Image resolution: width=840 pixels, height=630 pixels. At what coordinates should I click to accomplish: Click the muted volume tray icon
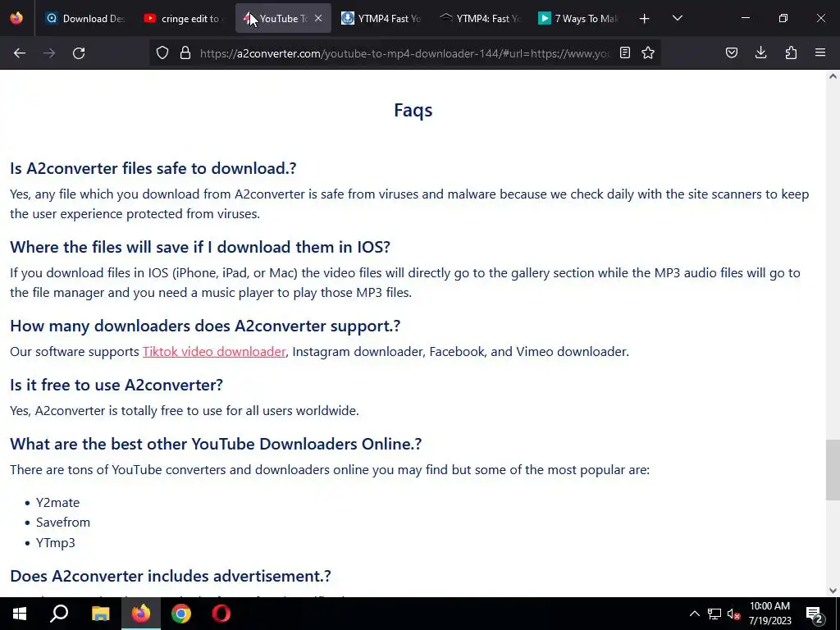[733, 614]
